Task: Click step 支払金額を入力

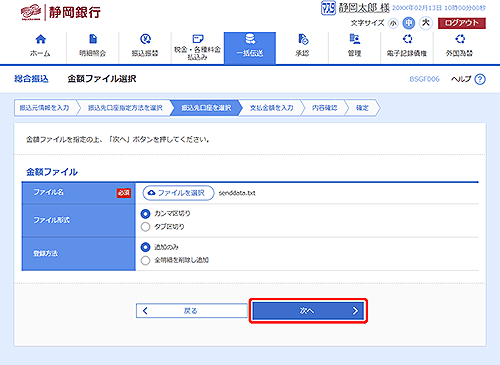Action: (272, 108)
